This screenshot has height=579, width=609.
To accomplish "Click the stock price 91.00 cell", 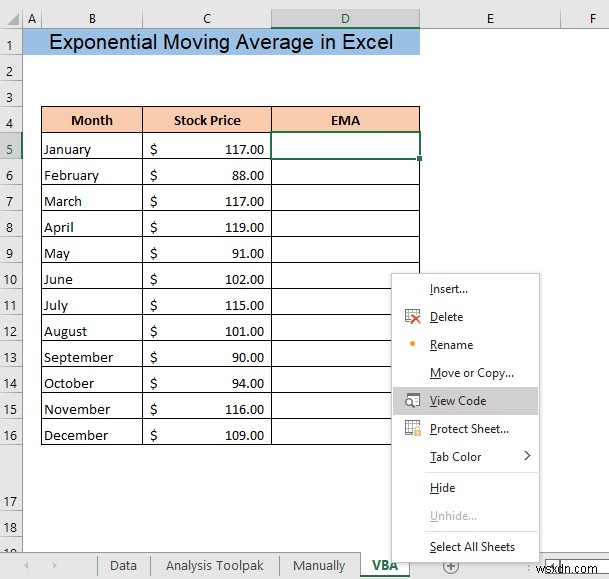I will click(x=207, y=250).
